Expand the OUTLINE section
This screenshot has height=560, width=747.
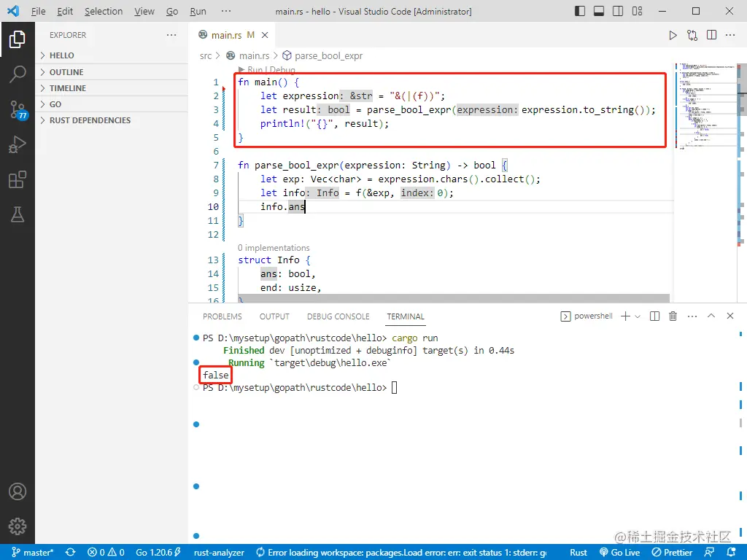pyautogui.click(x=112, y=72)
